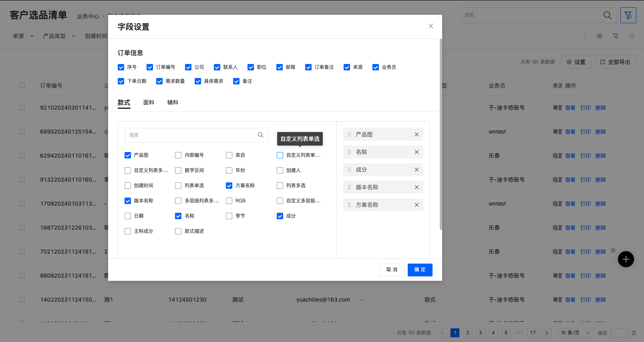Click the 取消 button
Screen dimensions: 644x342
click(x=392, y=270)
